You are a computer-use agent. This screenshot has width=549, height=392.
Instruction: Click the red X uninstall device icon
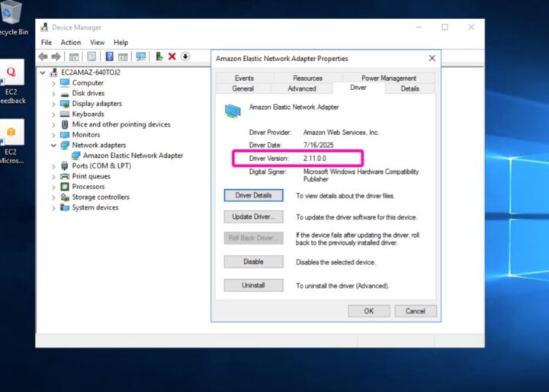pyautogui.click(x=172, y=56)
